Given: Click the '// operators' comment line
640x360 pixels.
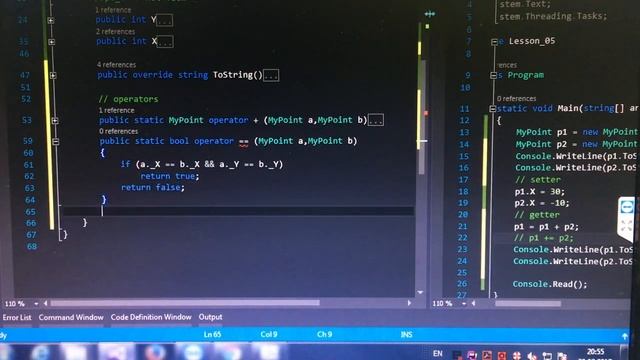Looking at the screenshot, I should 128,99.
